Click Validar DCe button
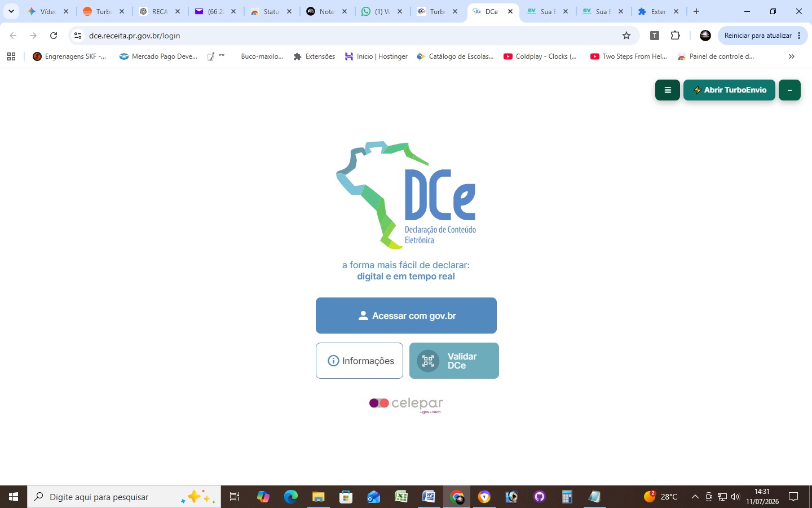 pyautogui.click(x=454, y=361)
